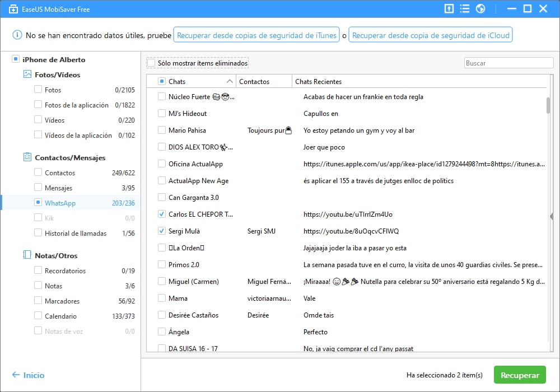This screenshot has width=560, height=392.
Task: Click the EaseUS MobiSaver app icon
Action: click(x=13, y=9)
